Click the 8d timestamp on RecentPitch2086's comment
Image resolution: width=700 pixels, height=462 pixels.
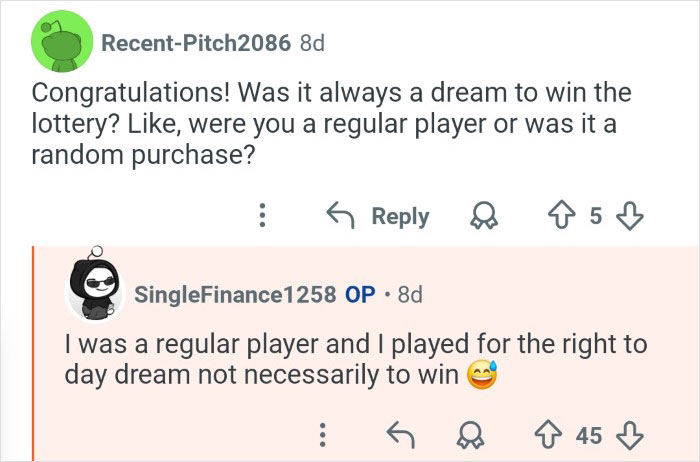point(312,43)
